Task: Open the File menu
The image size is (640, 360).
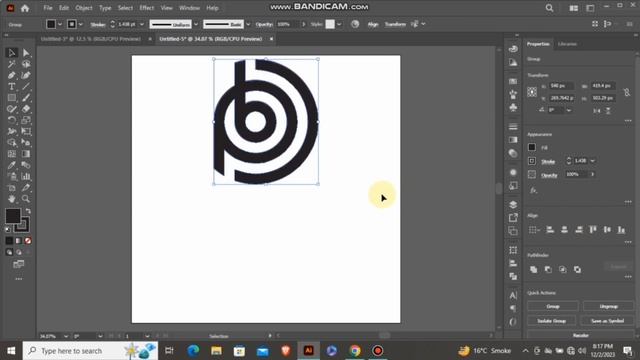Action: pyautogui.click(x=48, y=8)
